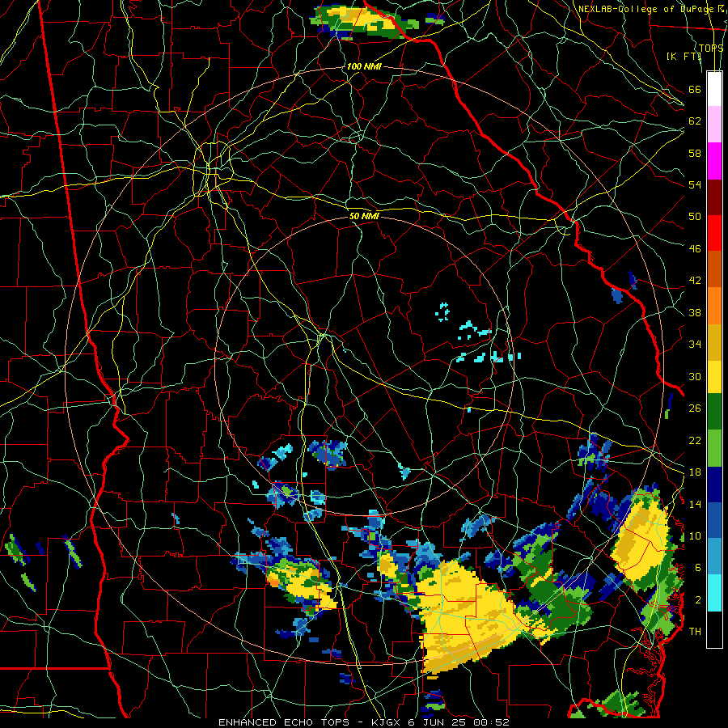
Task: Click the bright orange legend swatch
Action: pyautogui.click(x=714, y=306)
